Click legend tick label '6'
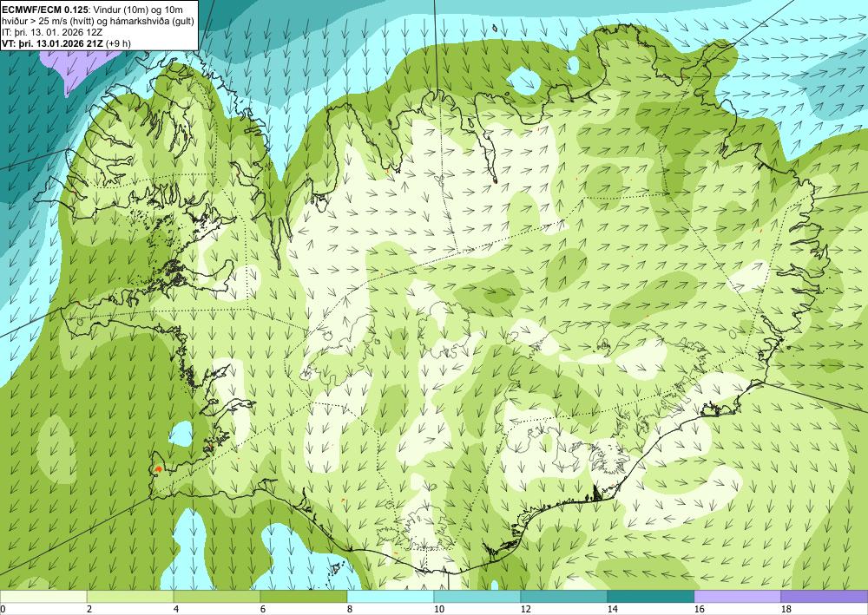The height and width of the screenshot is (615, 868). [263, 610]
